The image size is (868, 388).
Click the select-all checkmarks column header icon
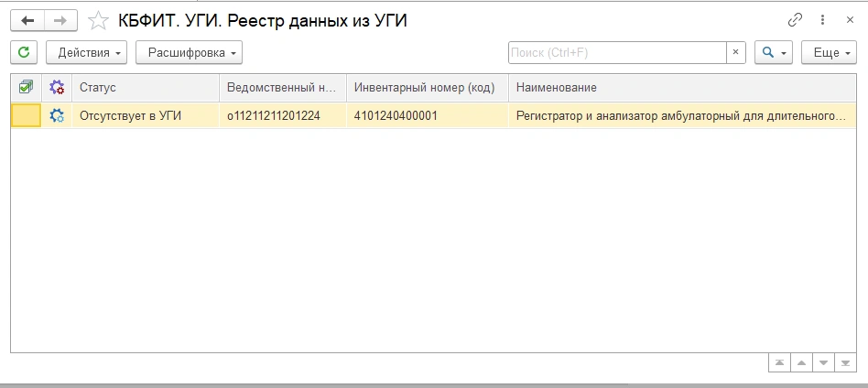click(26, 88)
